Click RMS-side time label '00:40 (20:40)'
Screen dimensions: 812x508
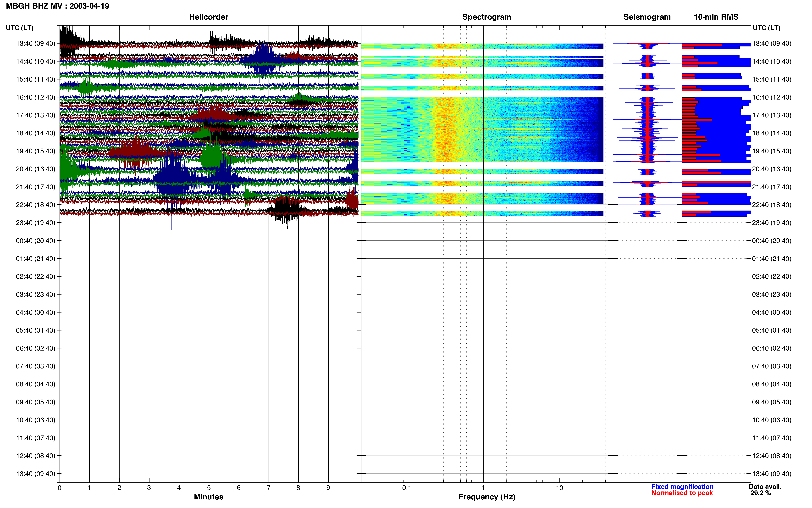(772, 240)
